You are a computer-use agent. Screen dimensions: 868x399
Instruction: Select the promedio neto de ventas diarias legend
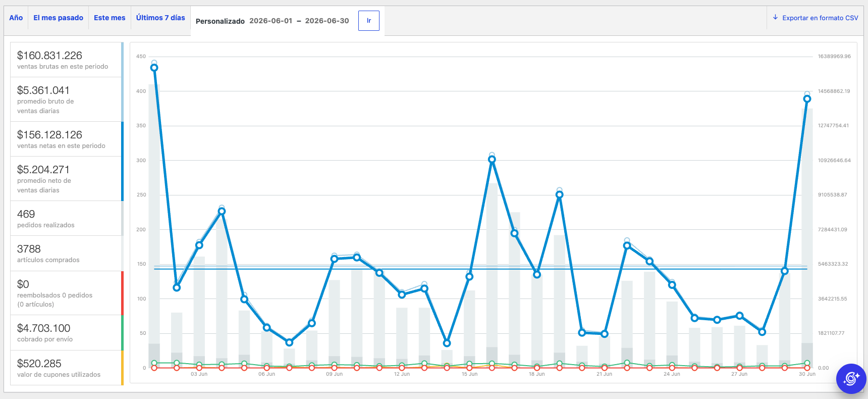pyautogui.click(x=67, y=179)
